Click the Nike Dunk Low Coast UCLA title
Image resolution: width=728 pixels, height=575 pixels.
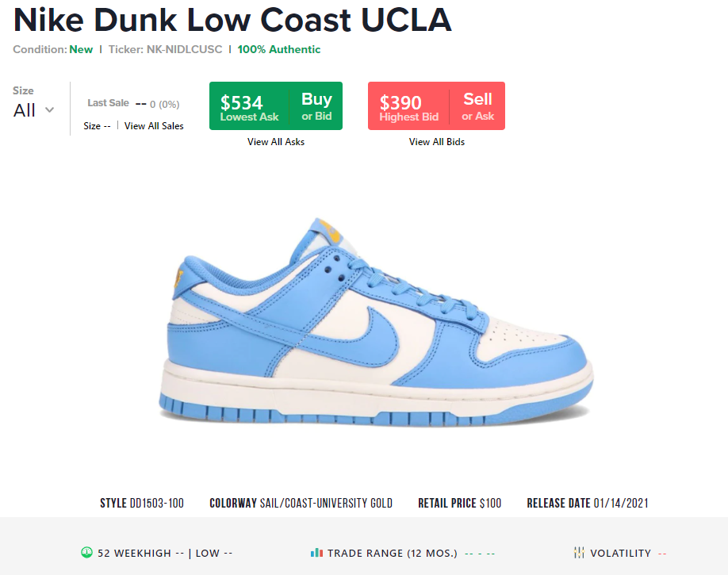232,20
